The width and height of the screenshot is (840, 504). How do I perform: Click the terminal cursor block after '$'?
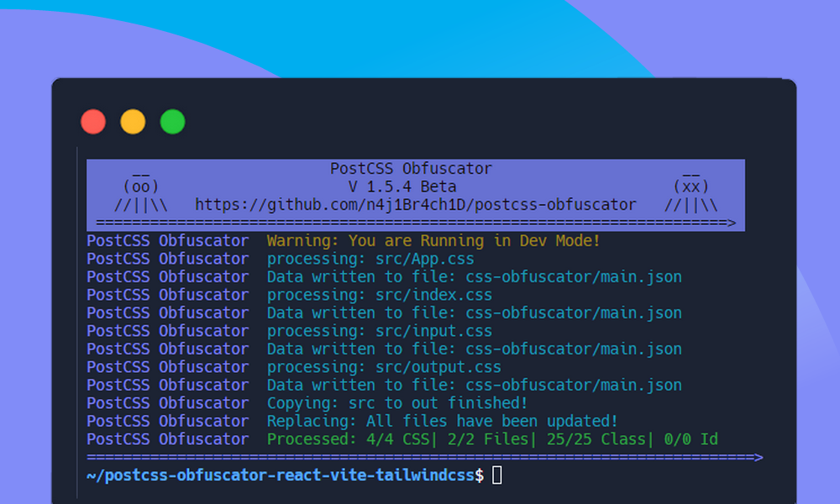(497, 475)
